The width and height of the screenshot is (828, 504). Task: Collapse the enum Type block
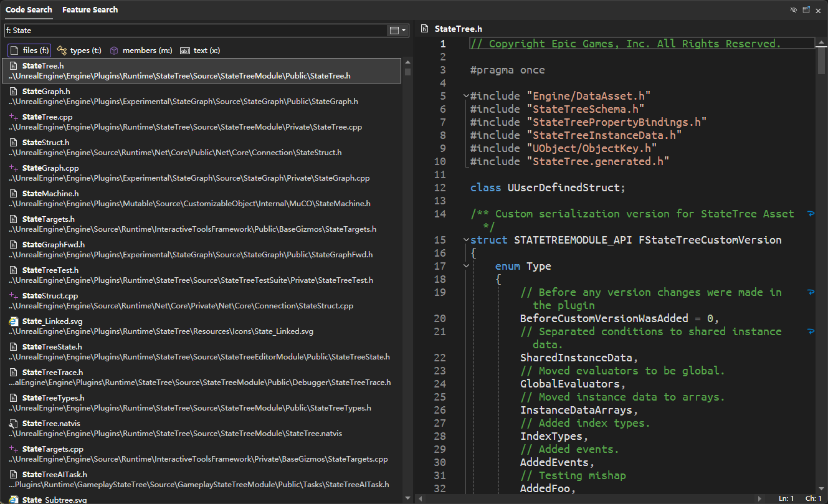coord(466,267)
